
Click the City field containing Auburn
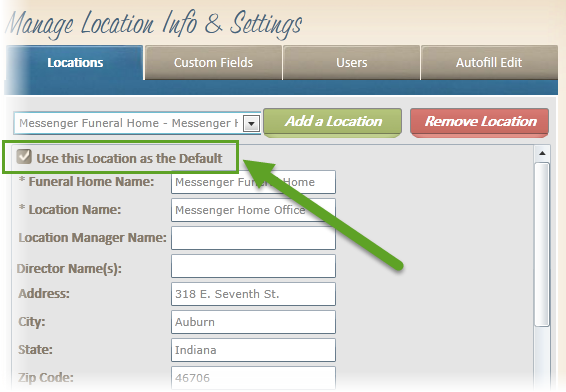pos(253,322)
